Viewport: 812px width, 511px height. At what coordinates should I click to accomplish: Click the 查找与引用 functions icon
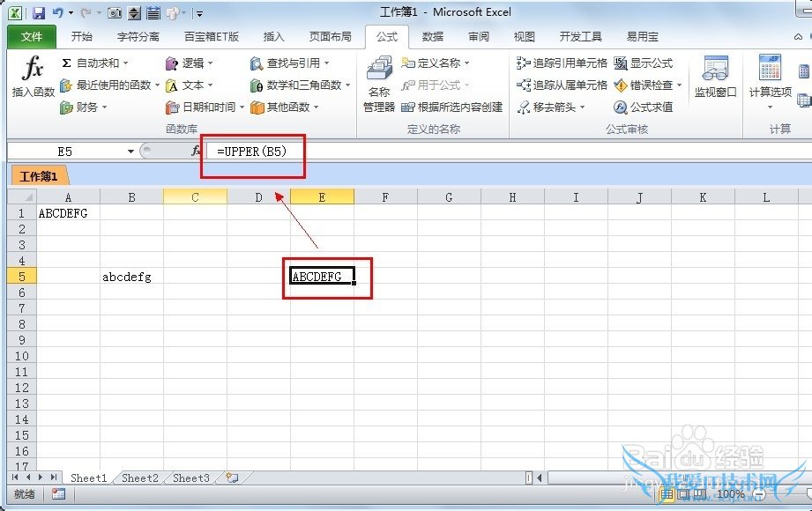257,63
